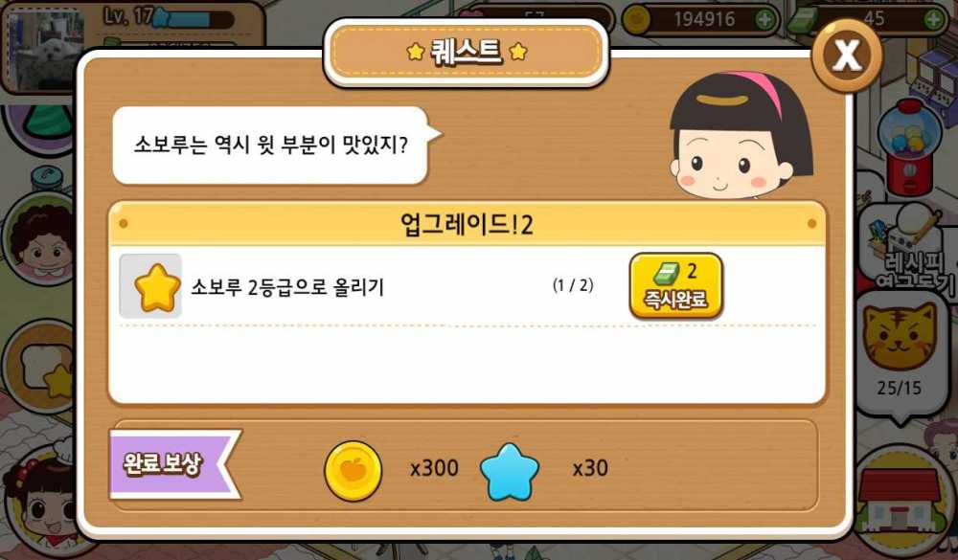Tap the curly-haired character portrait on left
The image size is (958, 560).
pyautogui.click(x=38, y=239)
